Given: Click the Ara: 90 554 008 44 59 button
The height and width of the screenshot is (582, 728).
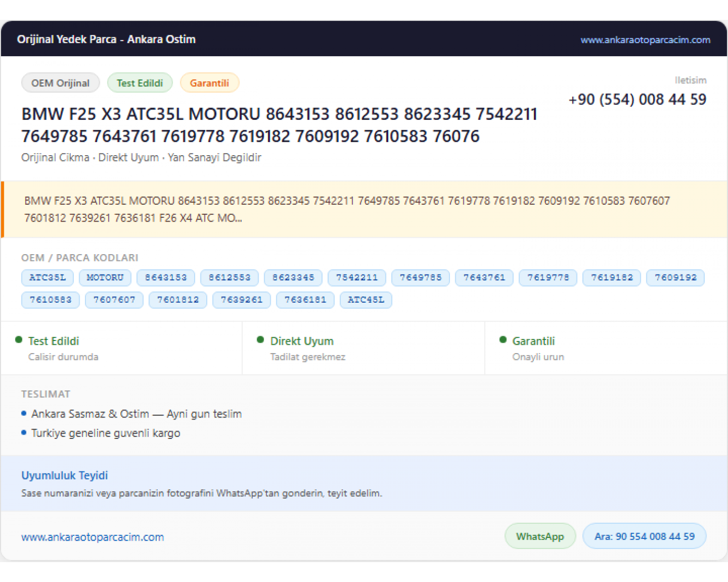Looking at the screenshot, I should tap(645, 536).
